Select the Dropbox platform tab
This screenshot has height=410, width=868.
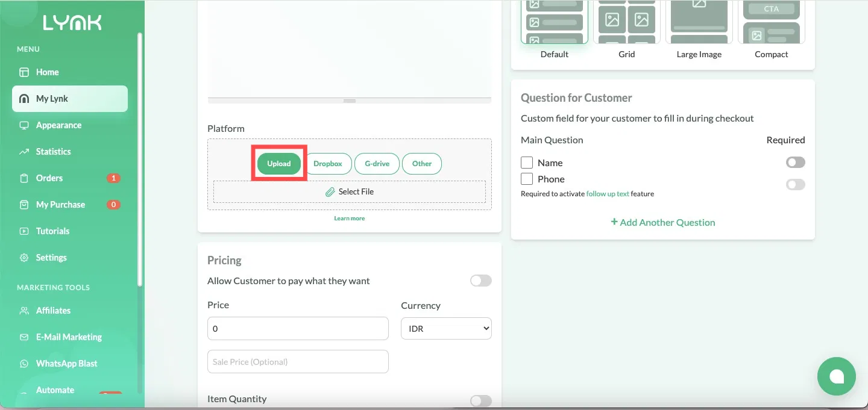click(328, 164)
